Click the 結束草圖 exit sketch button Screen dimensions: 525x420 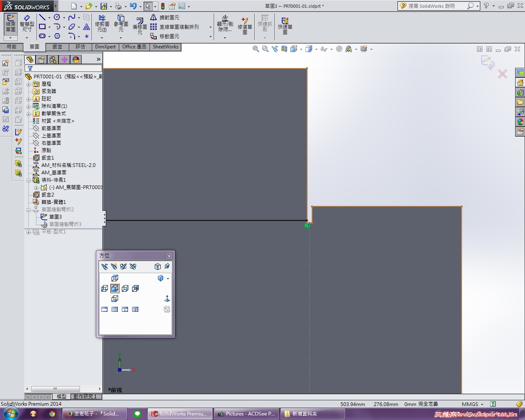(11, 23)
